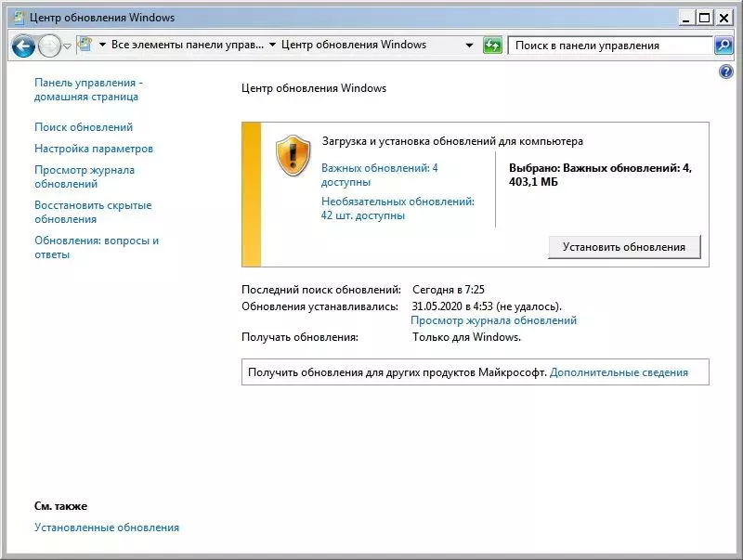Viewport: 743px width, 560px height.
Task: Click the Windows Update icon in title bar
Action: 19,18
